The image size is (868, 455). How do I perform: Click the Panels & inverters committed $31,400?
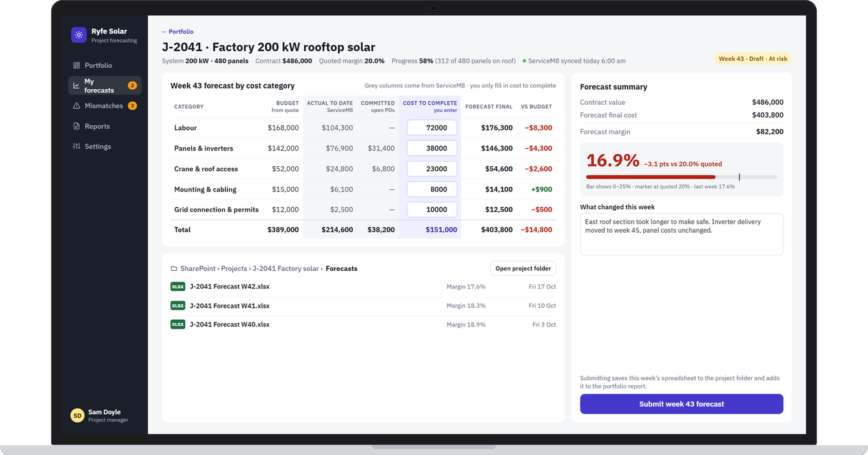[381, 148]
